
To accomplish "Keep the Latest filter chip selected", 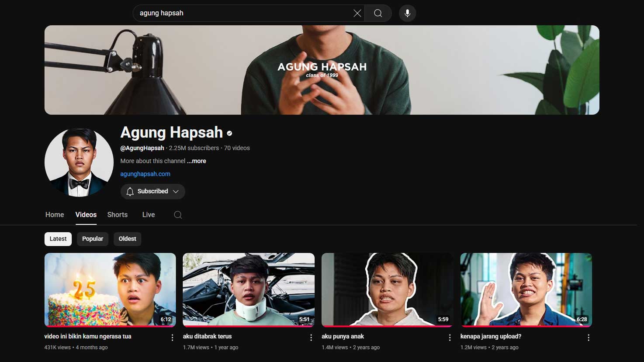I will pyautogui.click(x=58, y=239).
